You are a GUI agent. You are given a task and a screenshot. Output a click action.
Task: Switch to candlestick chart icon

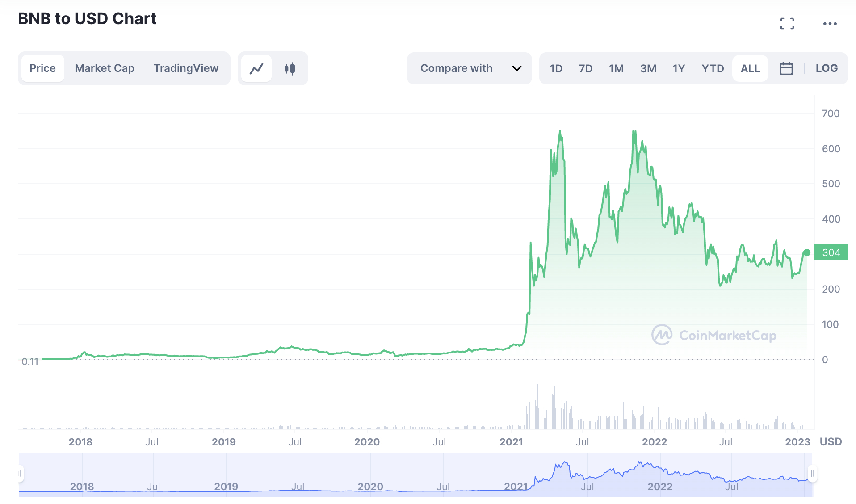pos(290,68)
